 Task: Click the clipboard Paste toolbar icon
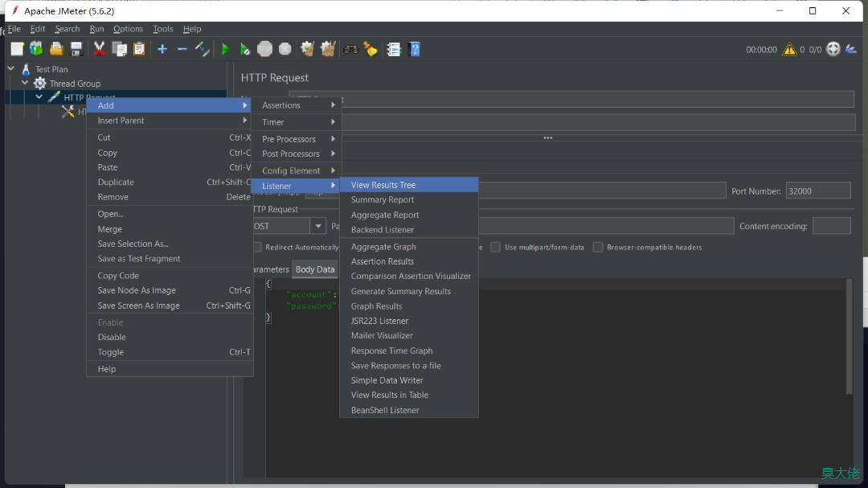(x=139, y=49)
